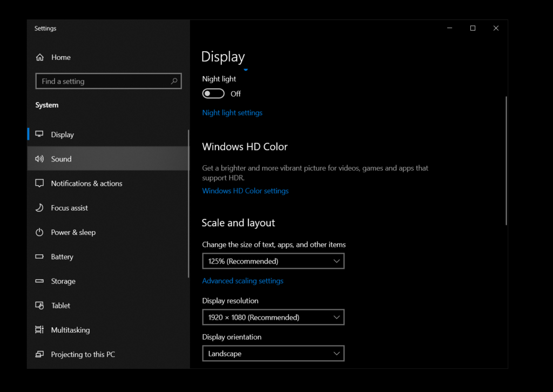Expand the Display resolution dropdown
The height and width of the screenshot is (392, 553).
coord(273,317)
